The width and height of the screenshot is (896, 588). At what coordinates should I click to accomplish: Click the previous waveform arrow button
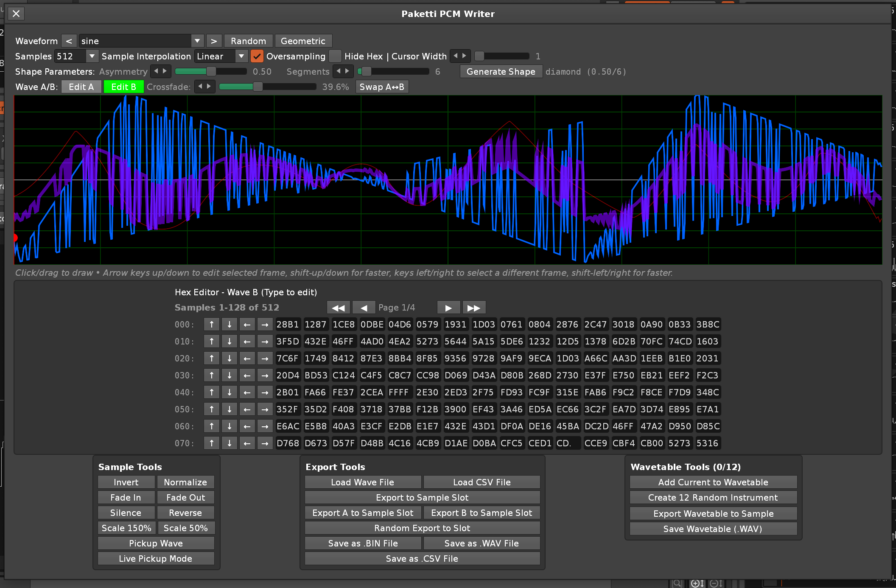click(69, 41)
